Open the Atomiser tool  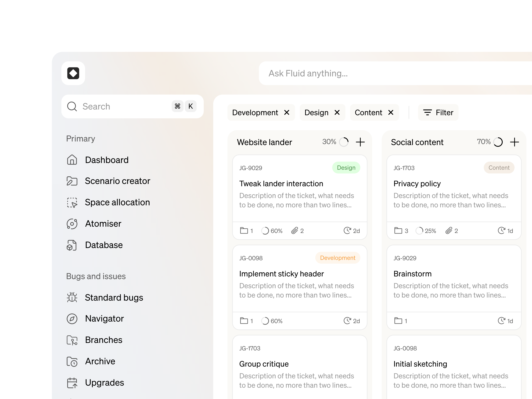point(103,223)
